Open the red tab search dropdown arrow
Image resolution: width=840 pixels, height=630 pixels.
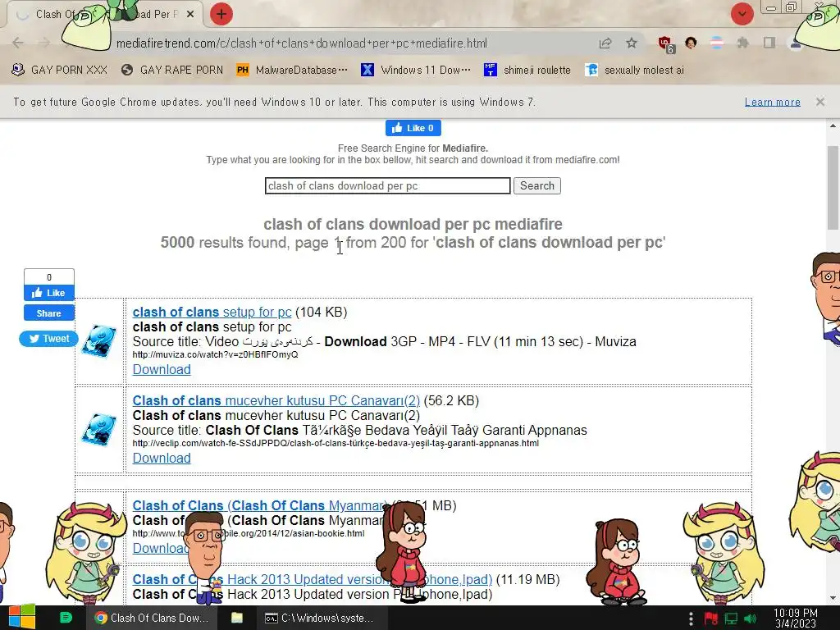(x=742, y=14)
